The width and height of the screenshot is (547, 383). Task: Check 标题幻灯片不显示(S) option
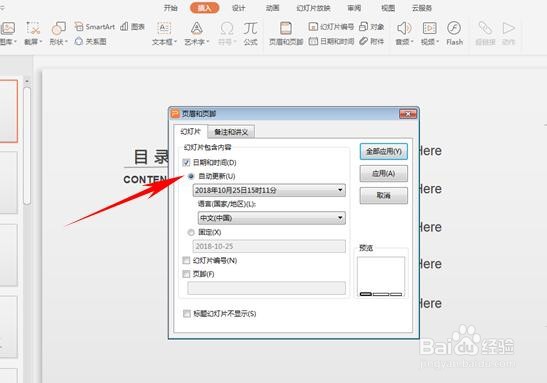[x=187, y=314]
